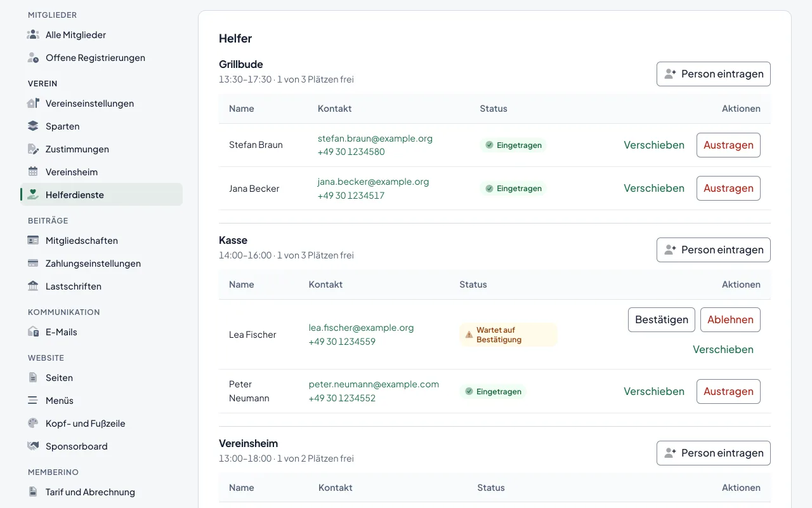
Task: Select Tarif und Abrechnung
Action: (101, 492)
